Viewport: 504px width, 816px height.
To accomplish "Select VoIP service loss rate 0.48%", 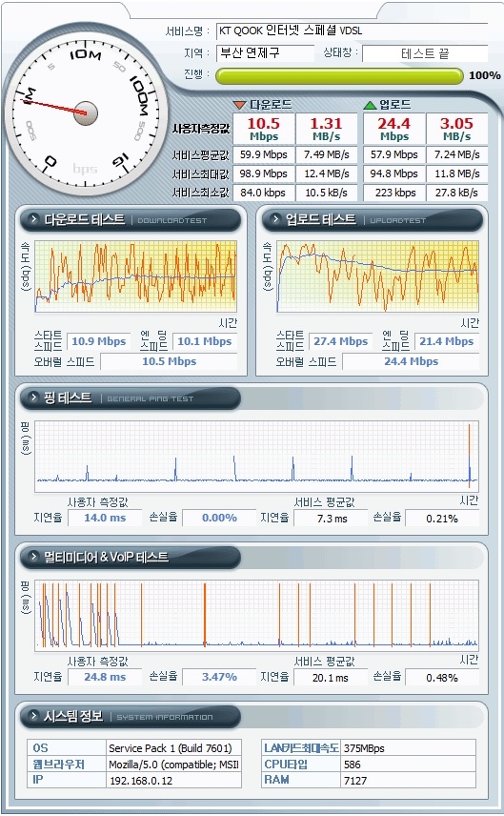I will coord(441,678).
